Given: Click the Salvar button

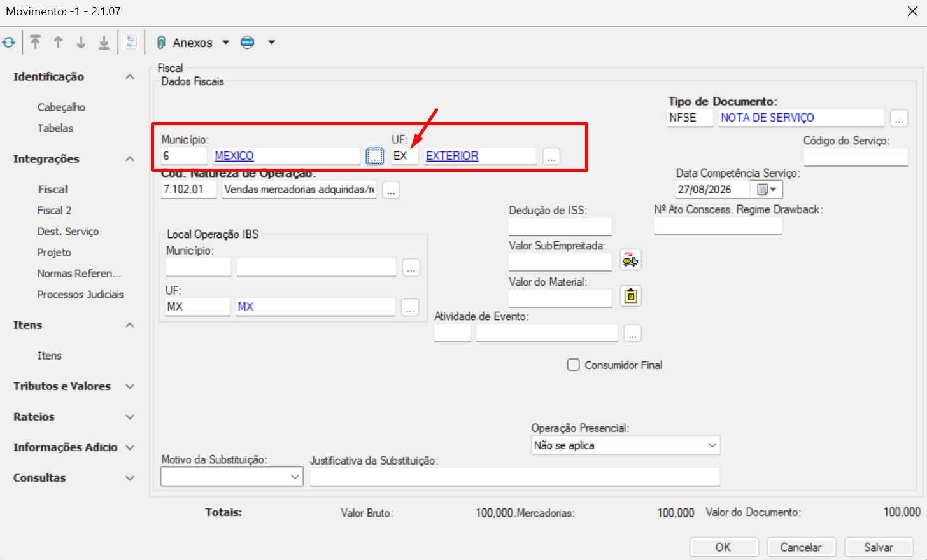Looking at the screenshot, I should coord(879,547).
